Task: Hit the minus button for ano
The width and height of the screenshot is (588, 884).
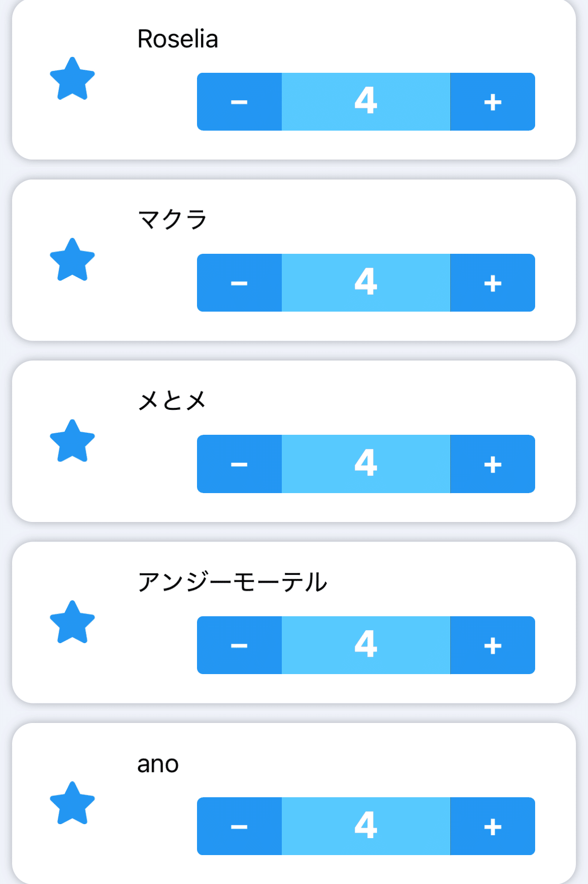Action: coord(239,826)
